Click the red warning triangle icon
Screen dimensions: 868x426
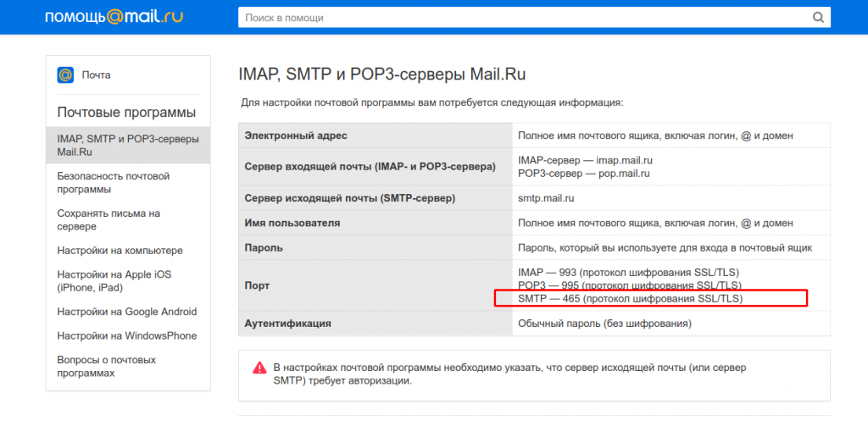point(259,368)
